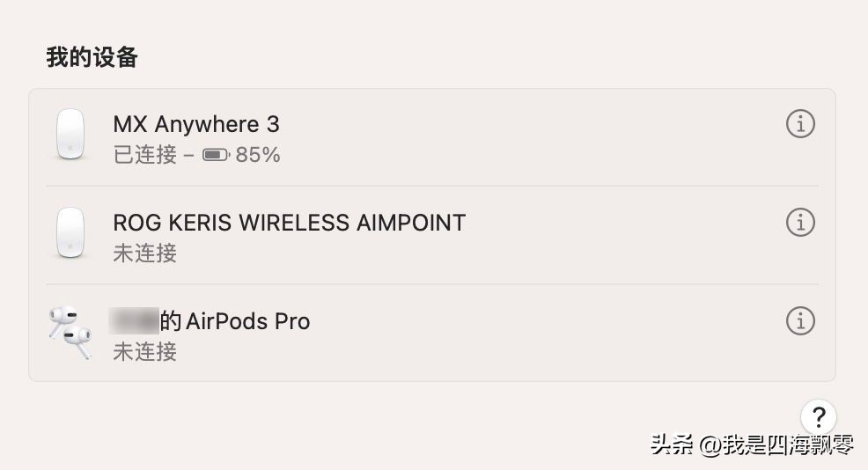Click the 我的设备 section heading
The image size is (868, 470).
[92, 58]
